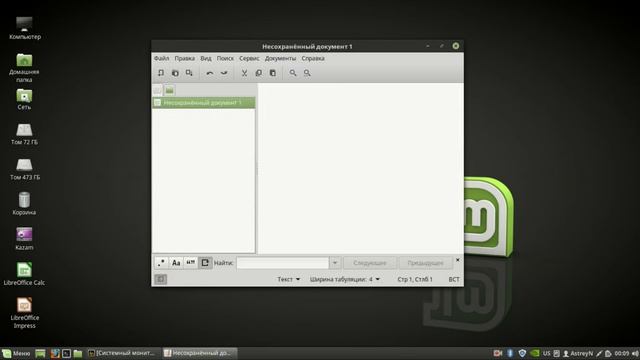
Task: Click the 00:09 panel clock
Action: (622, 353)
